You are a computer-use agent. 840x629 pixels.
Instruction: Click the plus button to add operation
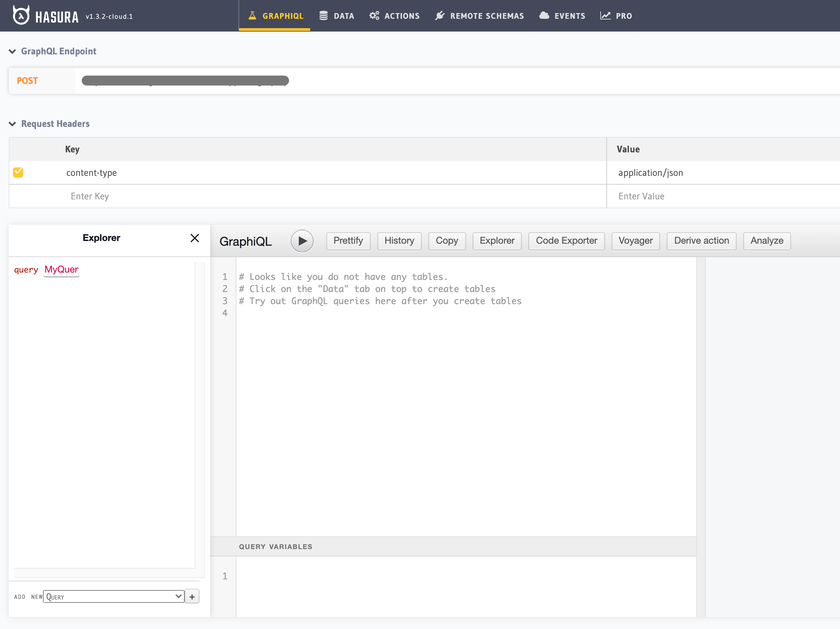click(x=192, y=596)
